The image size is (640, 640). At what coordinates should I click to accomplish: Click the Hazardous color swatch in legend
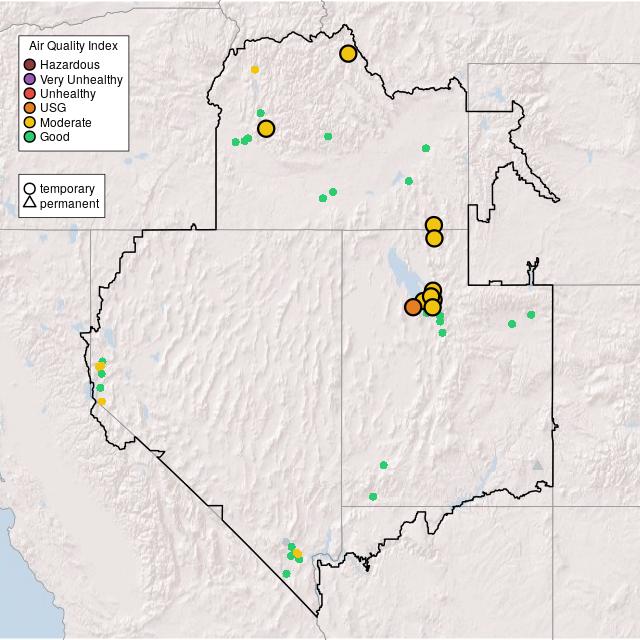30,65
